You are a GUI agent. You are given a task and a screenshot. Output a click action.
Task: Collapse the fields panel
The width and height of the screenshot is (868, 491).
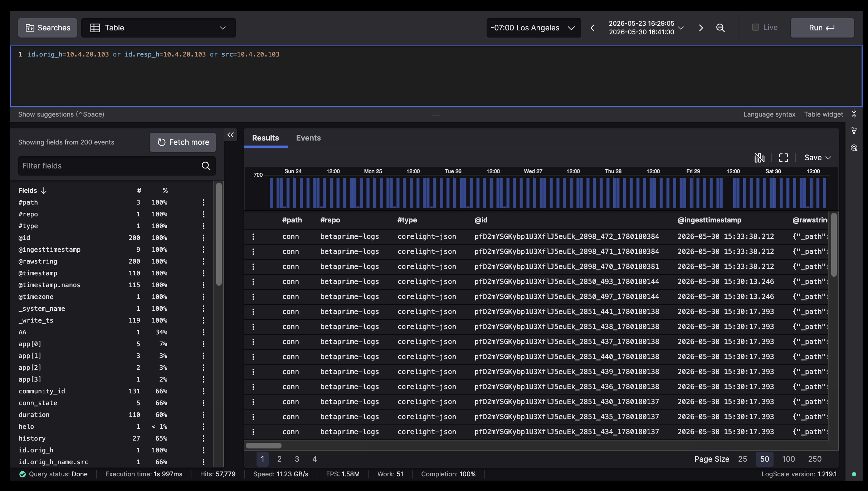[231, 135]
